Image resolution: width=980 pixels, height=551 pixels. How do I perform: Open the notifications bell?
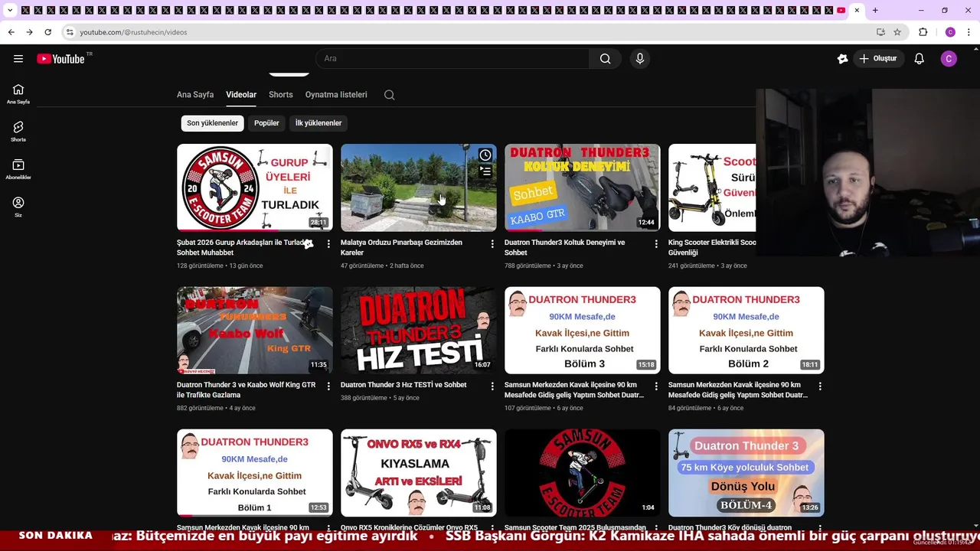tap(919, 59)
